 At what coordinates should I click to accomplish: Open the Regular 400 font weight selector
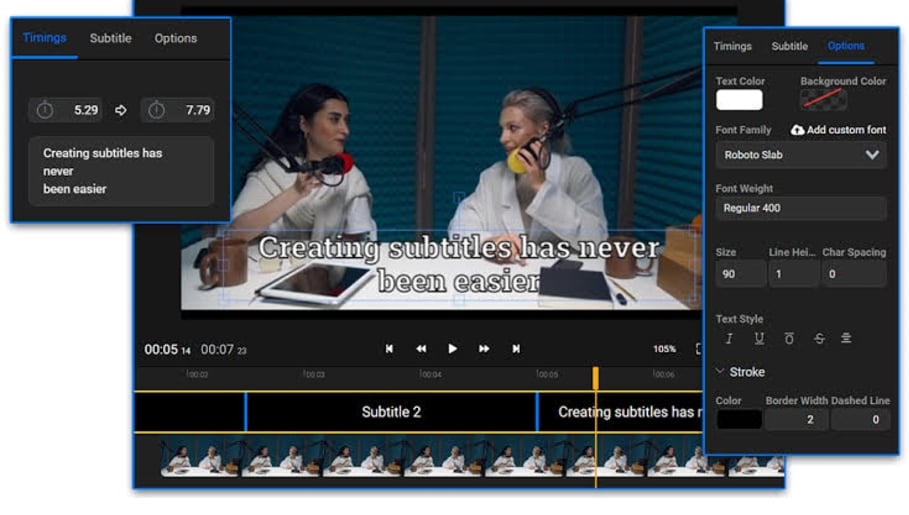click(801, 208)
